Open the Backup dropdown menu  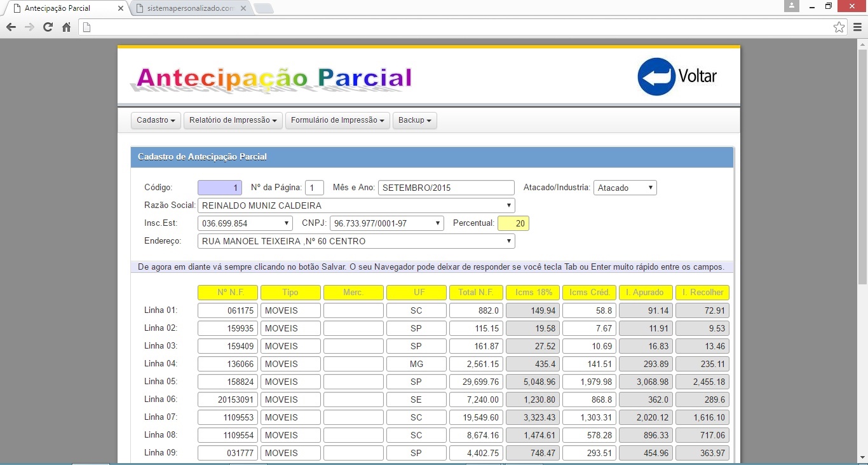tap(414, 120)
